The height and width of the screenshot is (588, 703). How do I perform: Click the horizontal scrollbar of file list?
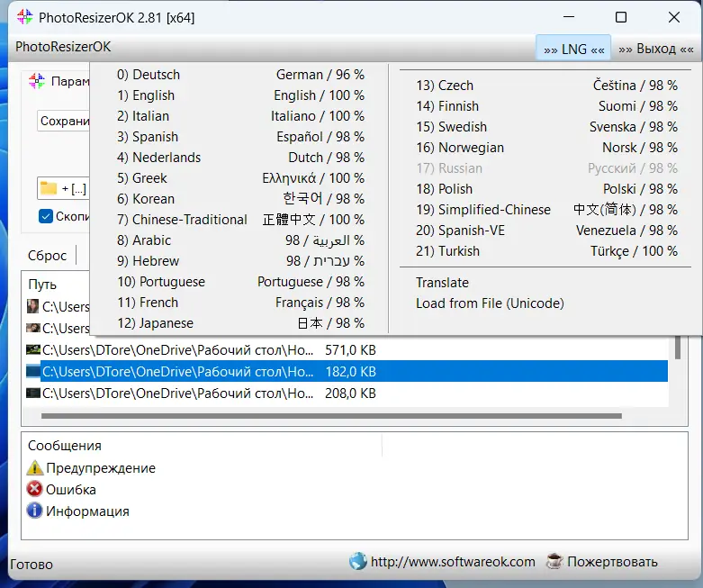331,416
